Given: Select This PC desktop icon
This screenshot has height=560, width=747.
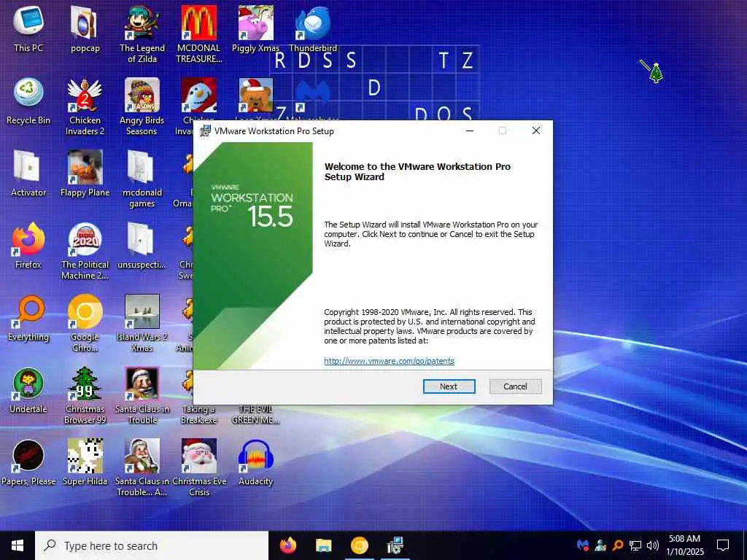Looking at the screenshot, I should pyautogui.click(x=28, y=28).
